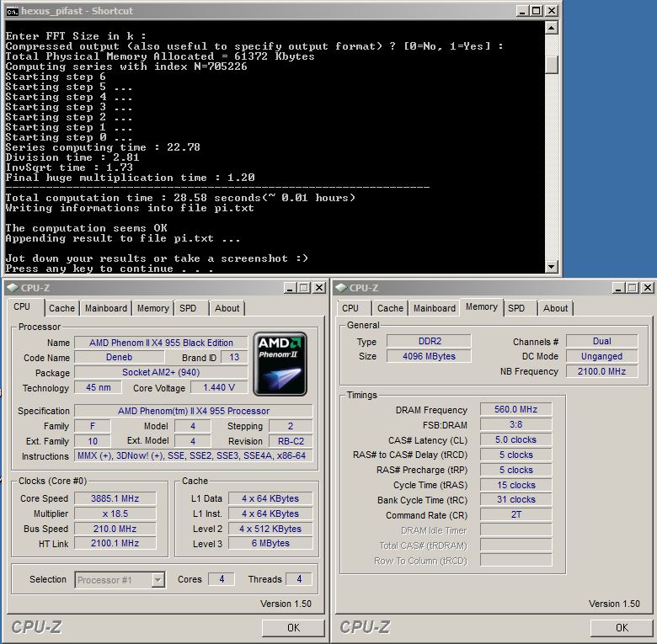The width and height of the screenshot is (657, 644).
Task: Switch to Cache tab in right CPU-Z window
Action: pyautogui.click(x=390, y=308)
